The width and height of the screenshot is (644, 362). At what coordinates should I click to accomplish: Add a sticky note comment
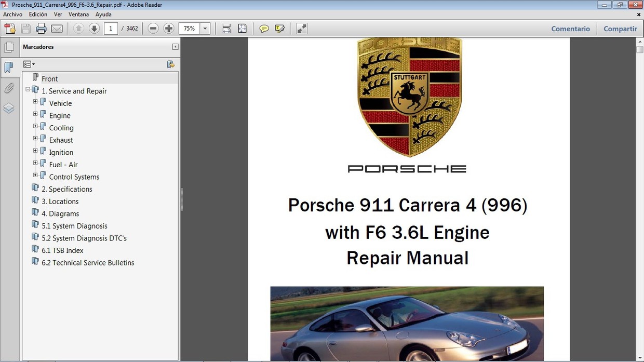(x=264, y=29)
